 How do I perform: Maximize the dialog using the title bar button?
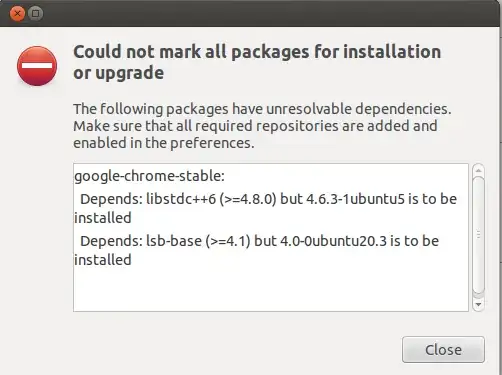point(36,14)
